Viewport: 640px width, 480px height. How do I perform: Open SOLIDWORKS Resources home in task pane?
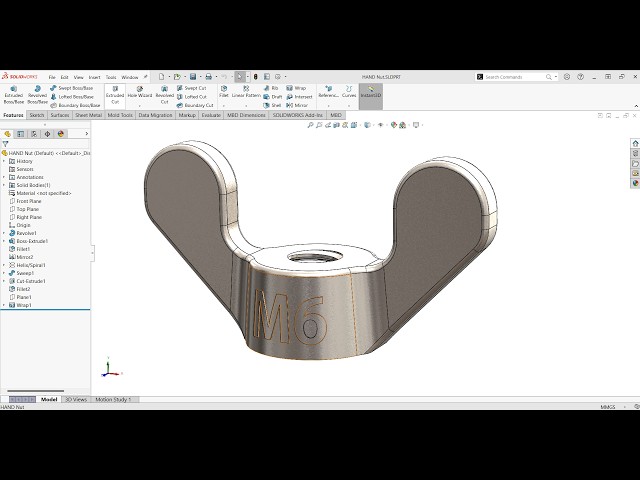636,144
